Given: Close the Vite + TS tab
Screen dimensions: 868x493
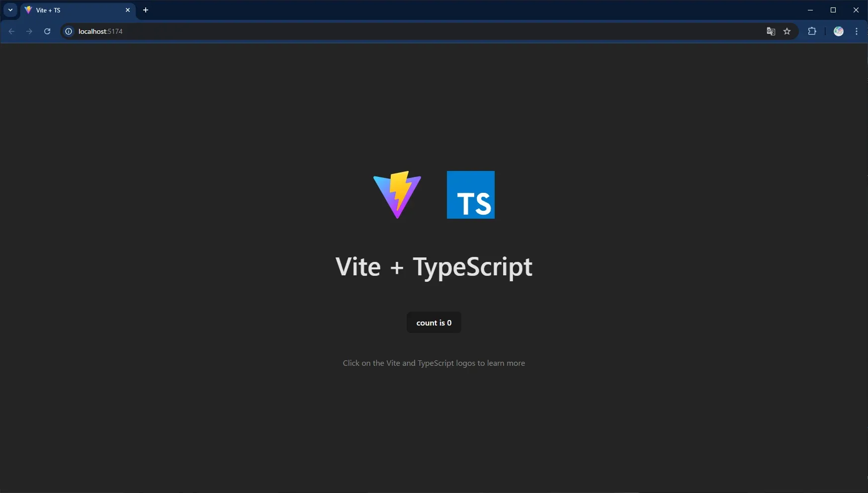Looking at the screenshot, I should tap(128, 10).
